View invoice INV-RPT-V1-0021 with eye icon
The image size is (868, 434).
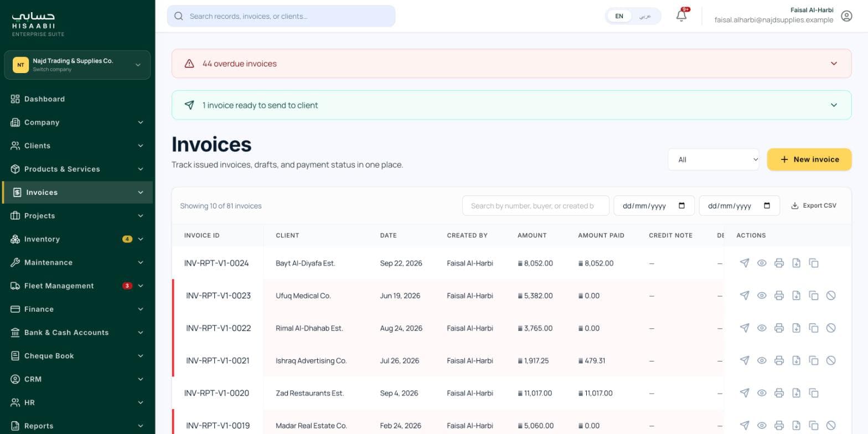tap(762, 360)
